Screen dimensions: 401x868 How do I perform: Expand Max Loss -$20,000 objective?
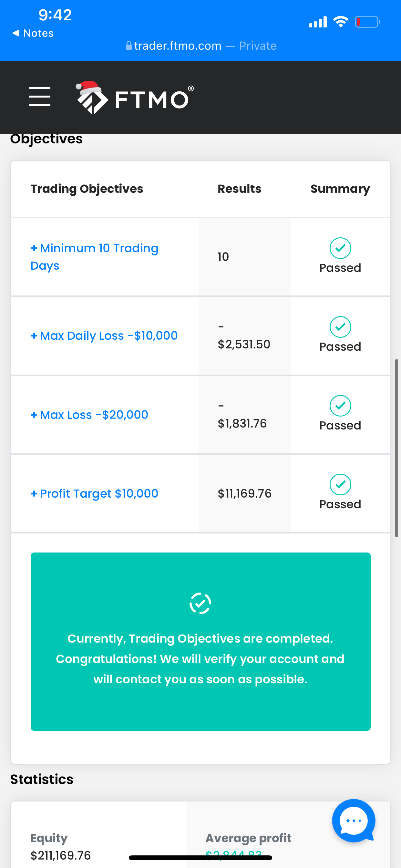coord(89,415)
